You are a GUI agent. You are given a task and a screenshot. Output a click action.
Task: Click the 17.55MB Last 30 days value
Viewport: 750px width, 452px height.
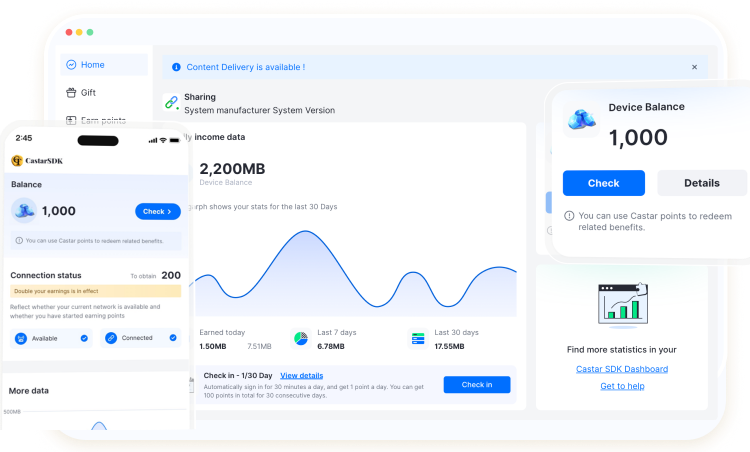click(x=449, y=346)
